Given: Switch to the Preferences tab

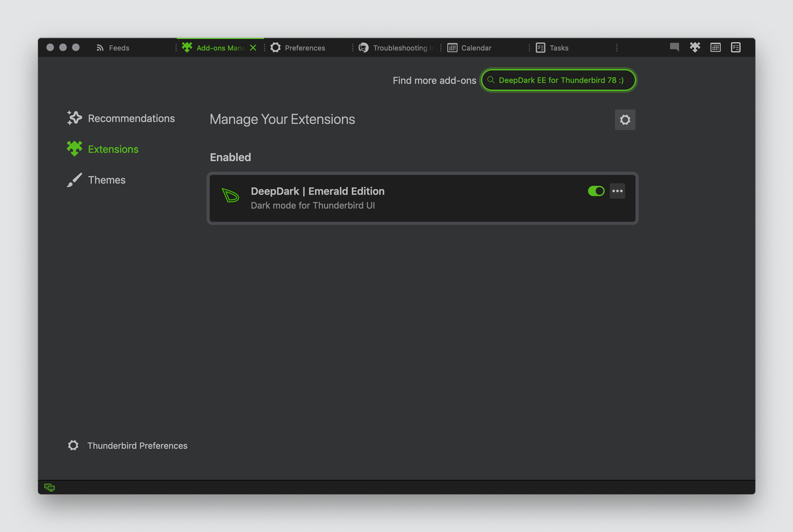Looking at the screenshot, I should coord(308,48).
